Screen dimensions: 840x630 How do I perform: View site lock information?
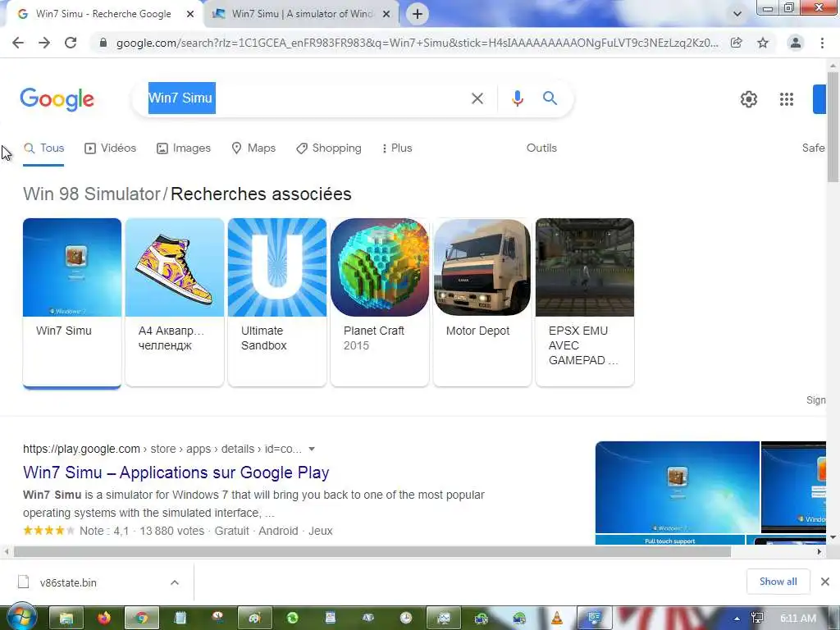(103, 43)
